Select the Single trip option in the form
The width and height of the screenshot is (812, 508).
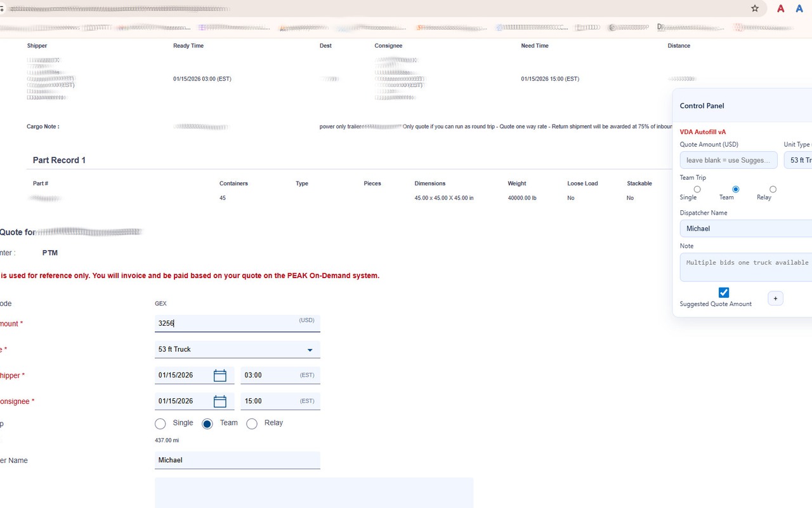(160, 423)
